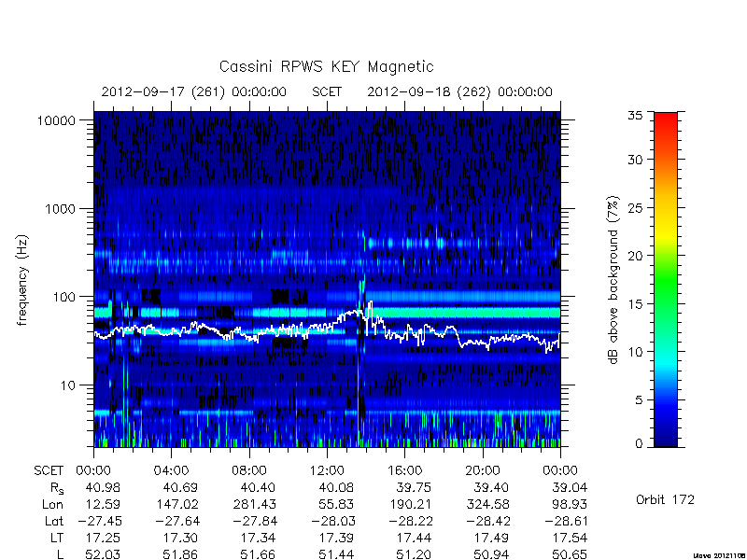The image size is (747, 560).
Task: Click the L row label
Action: click(x=60, y=554)
